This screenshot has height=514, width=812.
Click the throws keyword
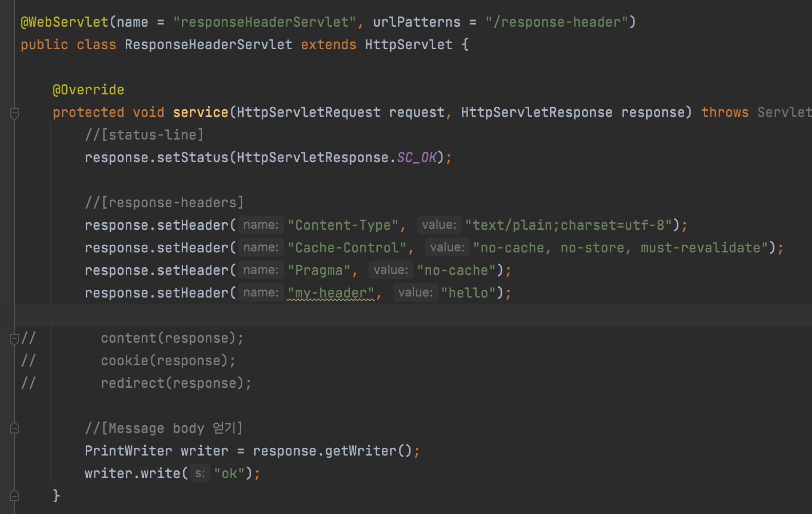[725, 112]
